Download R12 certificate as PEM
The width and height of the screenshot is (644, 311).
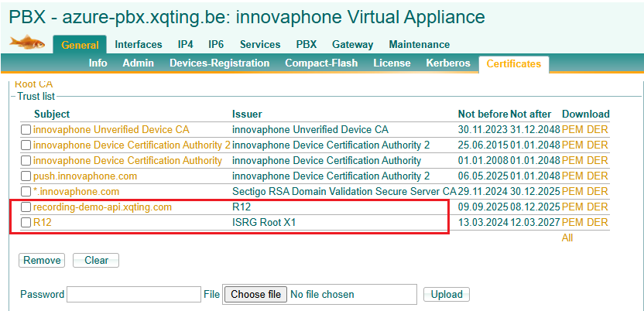[572, 223]
